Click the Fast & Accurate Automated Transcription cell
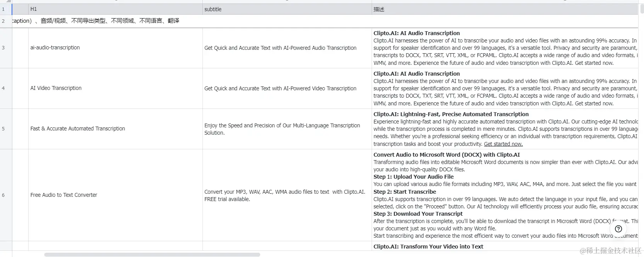The width and height of the screenshot is (644, 257). pyautogui.click(x=116, y=129)
